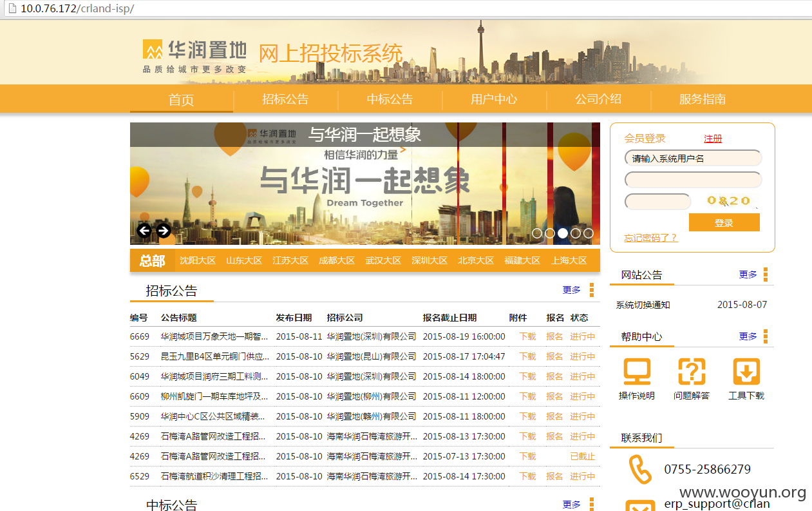Click 报名 for tender 6669
Viewport: 812px width, 511px height.
pyautogui.click(x=554, y=336)
